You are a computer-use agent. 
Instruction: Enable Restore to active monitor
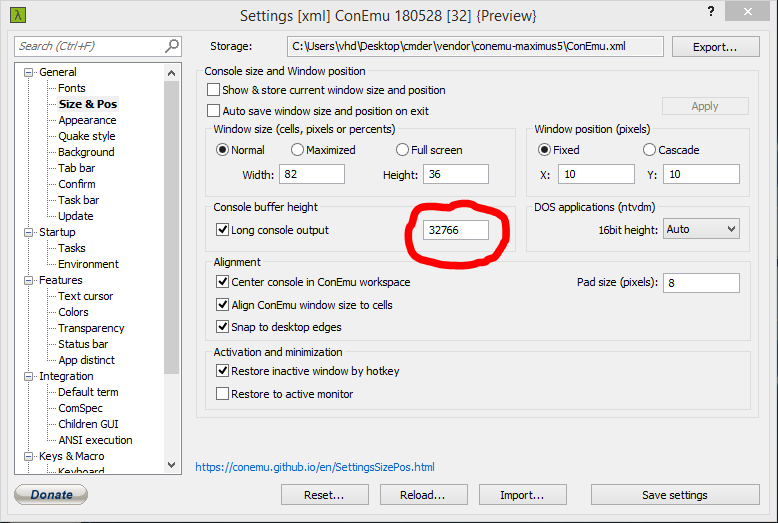[x=222, y=393]
